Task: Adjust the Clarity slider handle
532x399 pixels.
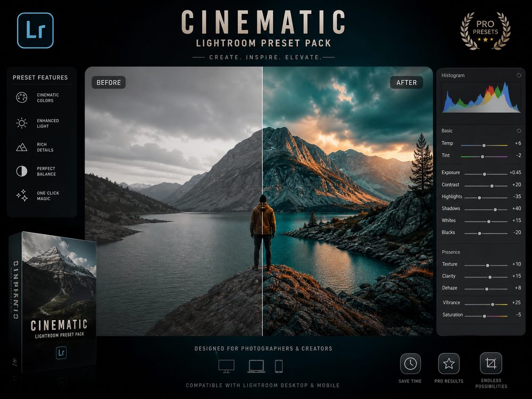Action: click(x=490, y=277)
